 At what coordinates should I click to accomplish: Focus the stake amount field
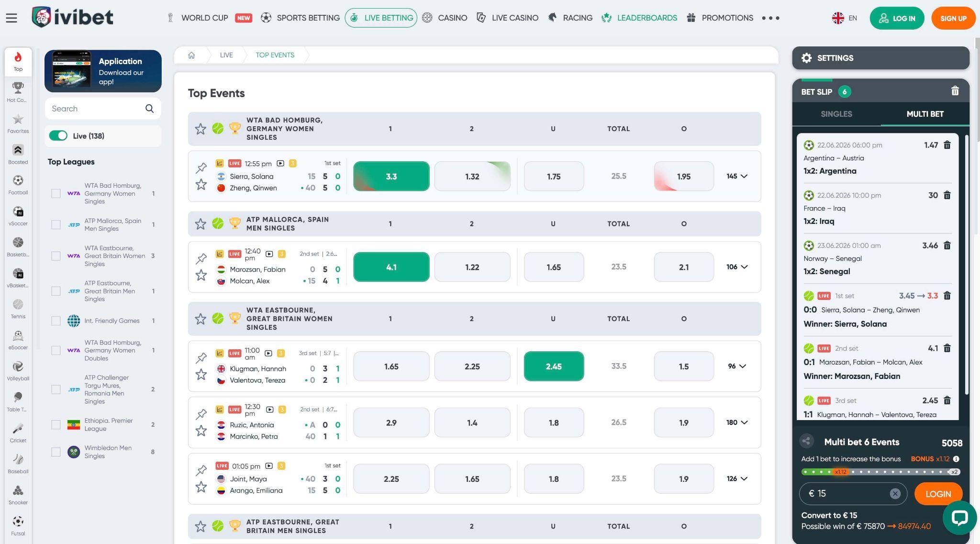tap(853, 493)
